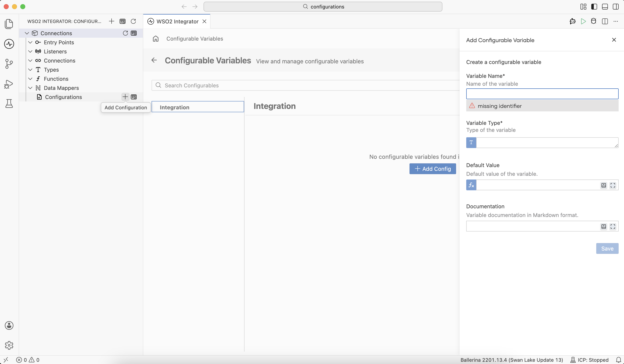Click the Add Config button
This screenshot has width=624, height=364.
click(x=432, y=169)
